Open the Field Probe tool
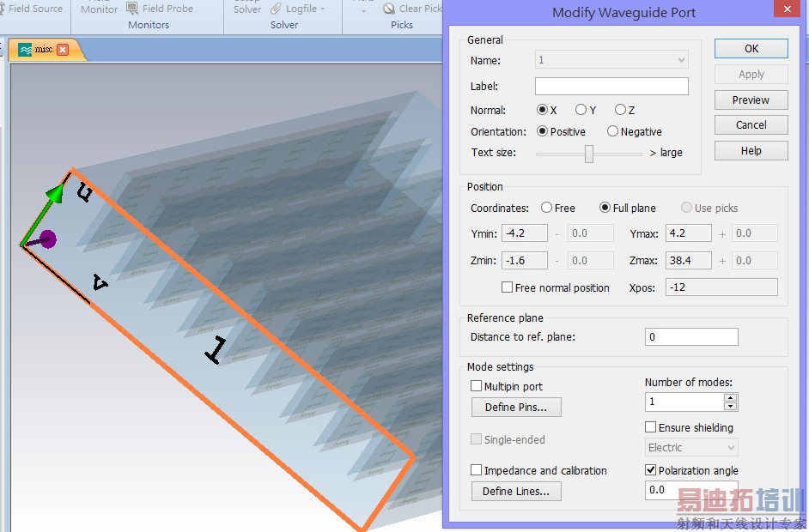809x532 pixels. 160,9
